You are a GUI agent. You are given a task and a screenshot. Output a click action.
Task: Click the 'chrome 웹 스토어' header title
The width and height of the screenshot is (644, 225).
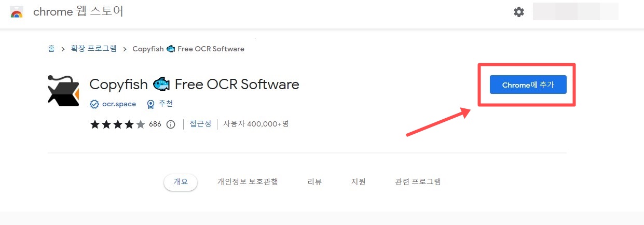point(78,12)
